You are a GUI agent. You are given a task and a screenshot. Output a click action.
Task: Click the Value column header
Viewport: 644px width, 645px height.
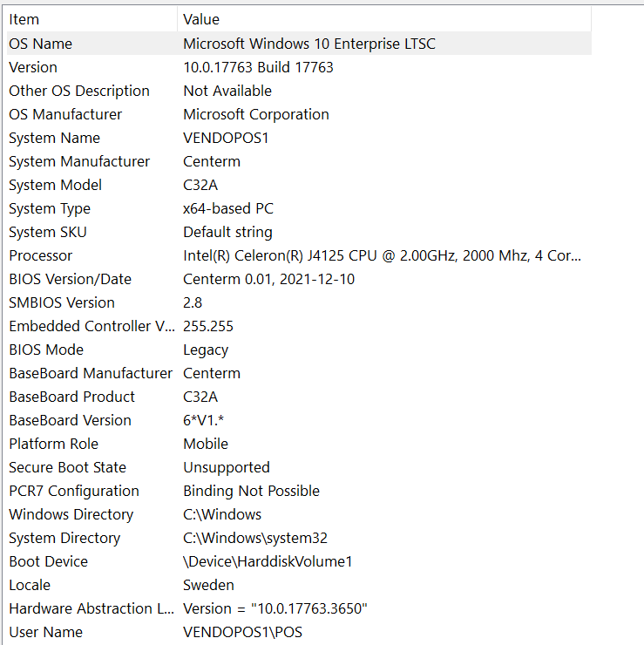[x=201, y=19]
